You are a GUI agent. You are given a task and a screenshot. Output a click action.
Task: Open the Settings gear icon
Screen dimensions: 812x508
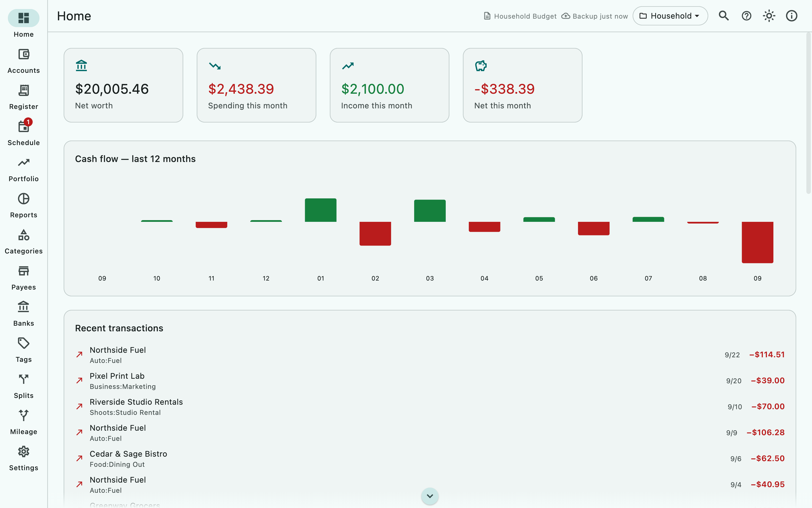23,452
